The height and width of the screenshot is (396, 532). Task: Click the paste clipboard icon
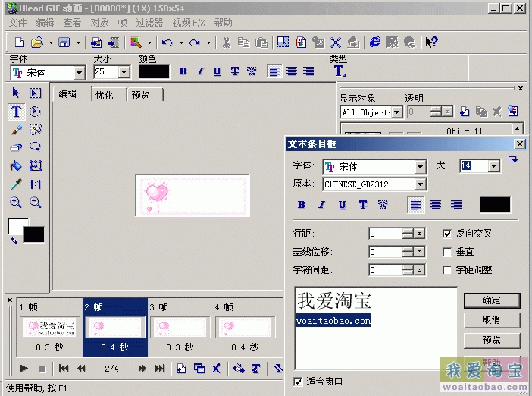pos(261,42)
